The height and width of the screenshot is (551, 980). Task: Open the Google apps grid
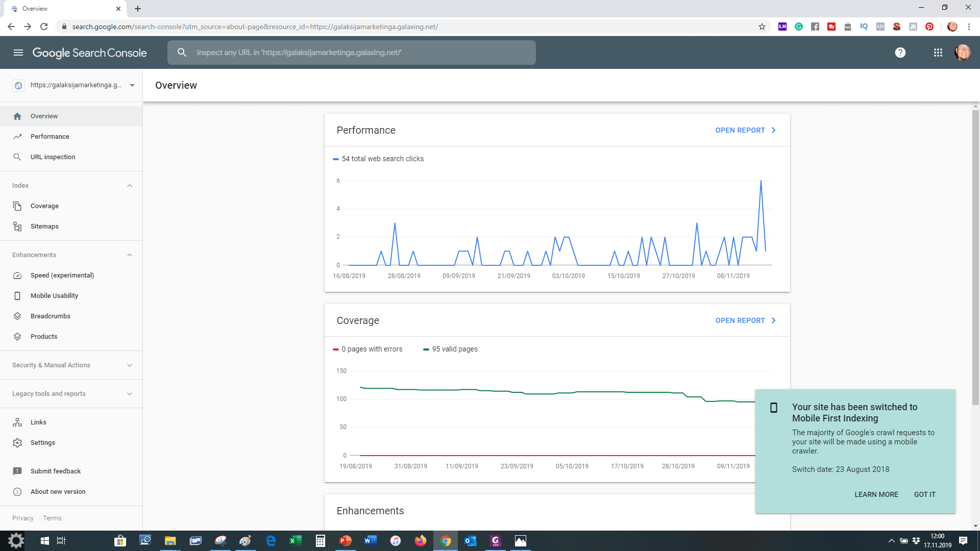click(938, 53)
